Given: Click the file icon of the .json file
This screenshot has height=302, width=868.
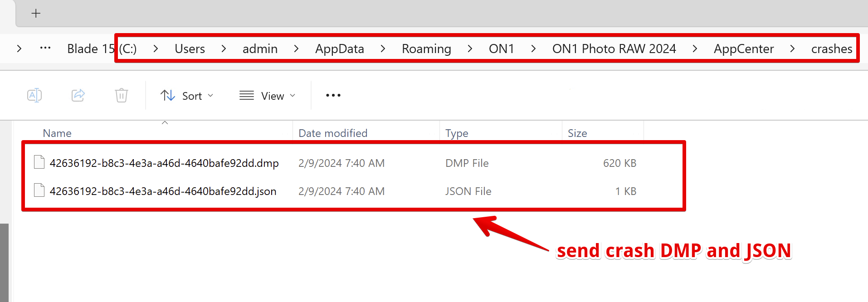Looking at the screenshot, I should (x=39, y=191).
